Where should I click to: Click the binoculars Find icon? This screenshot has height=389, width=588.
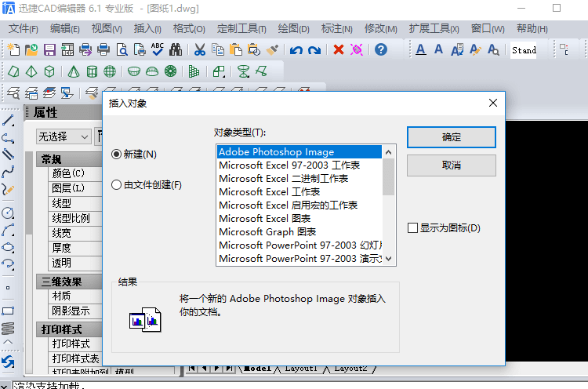point(176,49)
